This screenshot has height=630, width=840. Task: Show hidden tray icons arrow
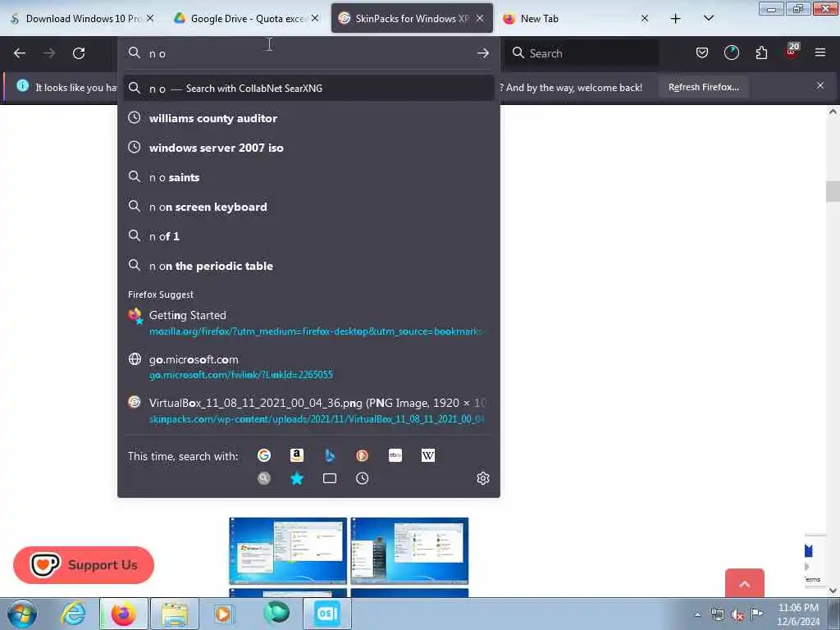coord(697,614)
